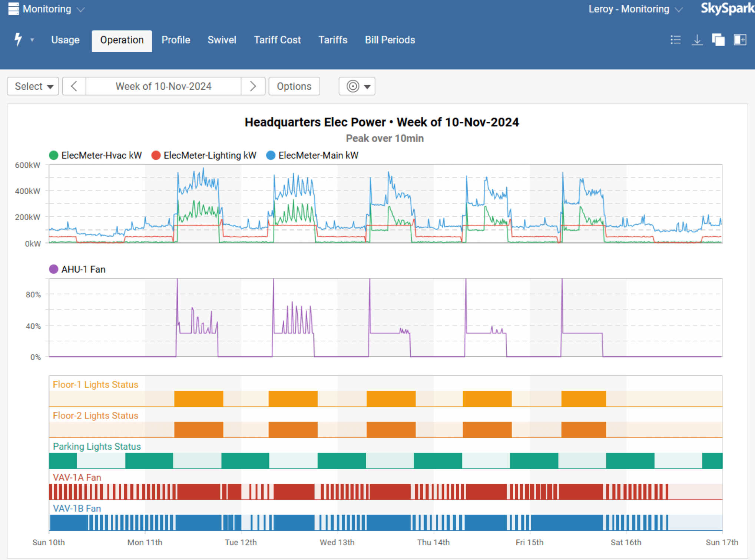Click the split pane layout icon
Viewport: 755px width, 560px height.
[x=740, y=40]
